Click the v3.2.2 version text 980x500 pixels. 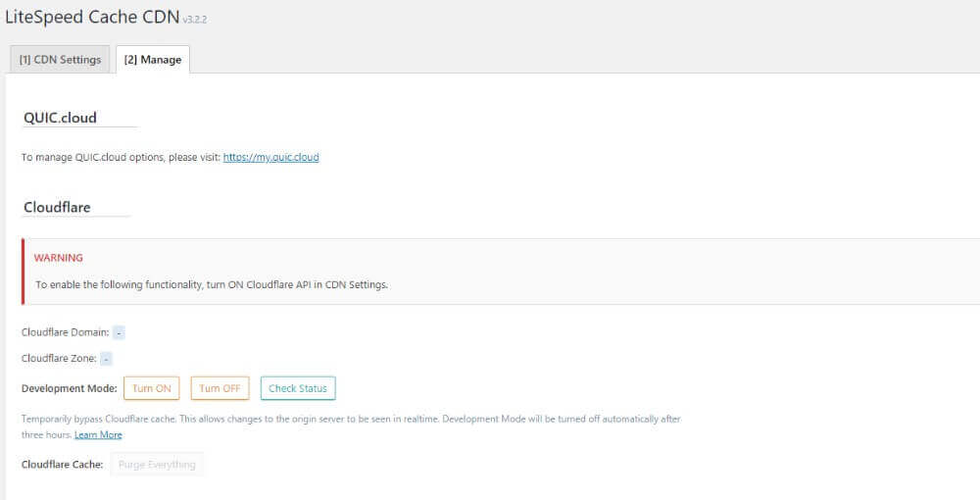194,20
